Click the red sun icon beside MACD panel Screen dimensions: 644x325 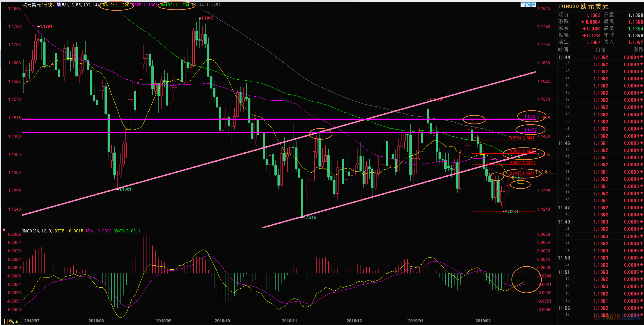click(x=4, y=230)
